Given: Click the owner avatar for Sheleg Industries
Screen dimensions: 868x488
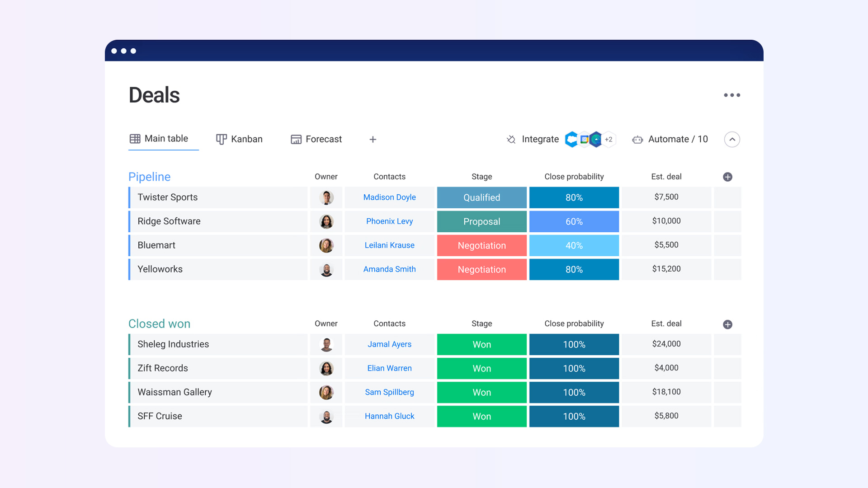Looking at the screenshot, I should [326, 344].
